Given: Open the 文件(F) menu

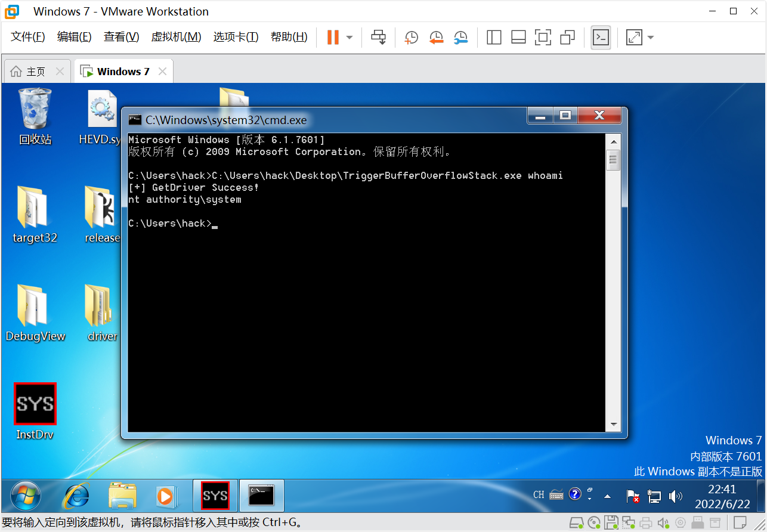Looking at the screenshot, I should 28,37.
